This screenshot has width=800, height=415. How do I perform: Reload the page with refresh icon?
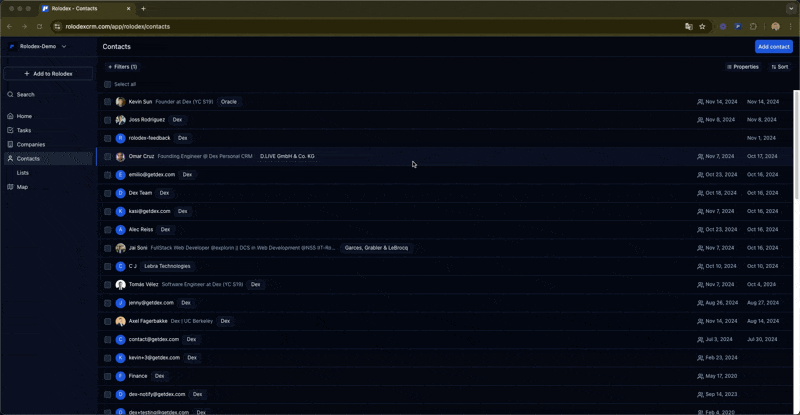(x=39, y=27)
